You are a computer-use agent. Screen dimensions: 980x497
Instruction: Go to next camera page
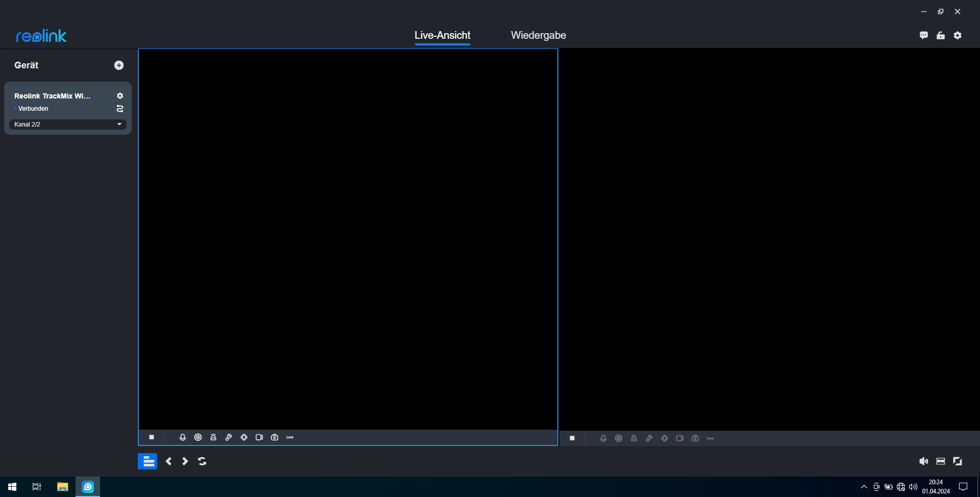click(x=185, y=461)
